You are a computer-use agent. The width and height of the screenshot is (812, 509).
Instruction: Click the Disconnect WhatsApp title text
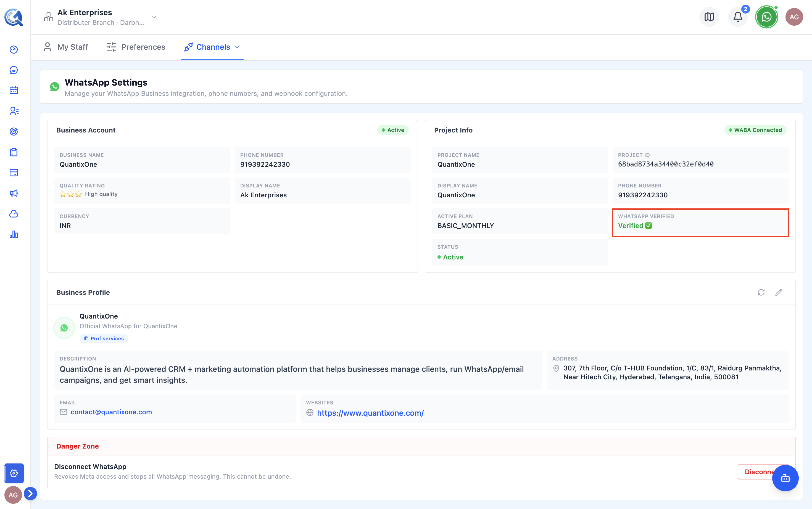pos(90,466)
